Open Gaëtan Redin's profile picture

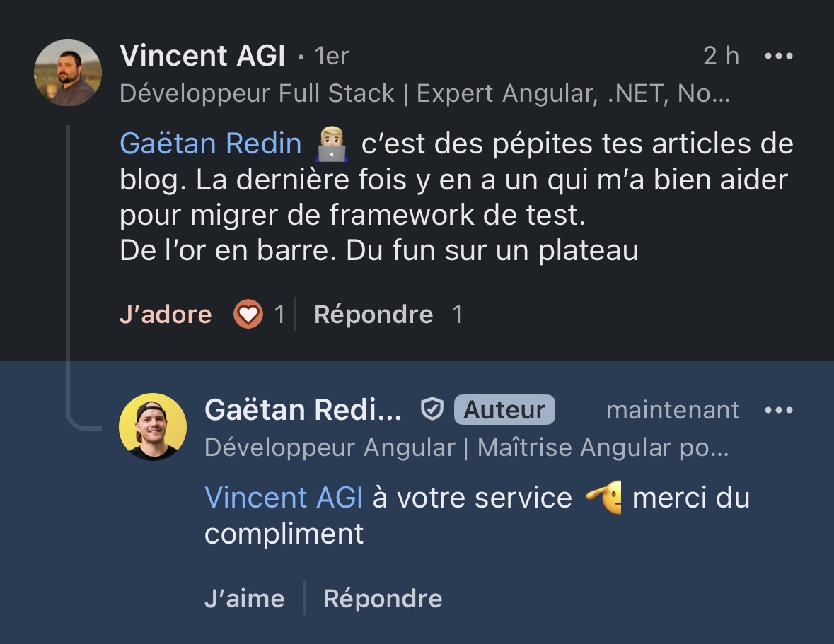click(153, 426)
